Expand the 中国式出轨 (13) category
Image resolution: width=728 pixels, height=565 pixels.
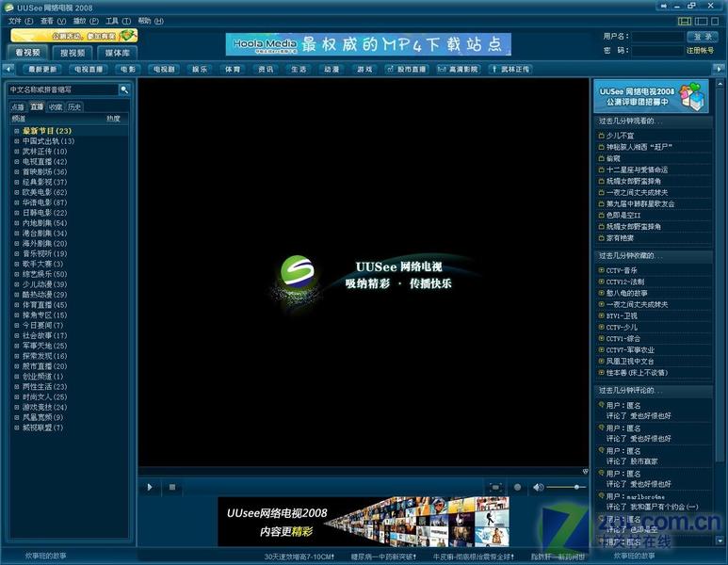pos(17,141)
